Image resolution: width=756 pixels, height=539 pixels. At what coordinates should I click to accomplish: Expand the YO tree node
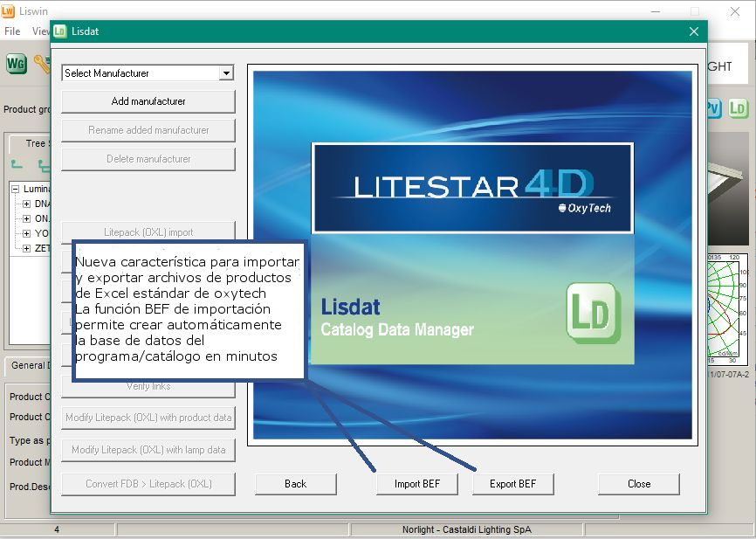click(x=27, y=233)
